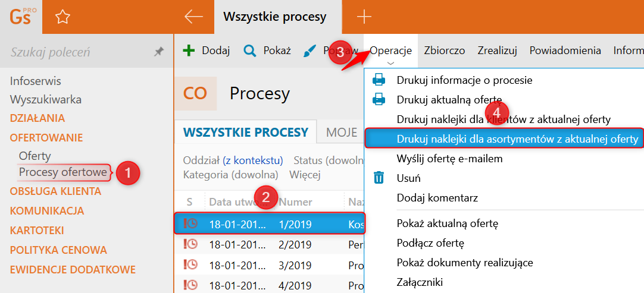Click the back arrow icon

pyautogui.click(x=194, y=17)
